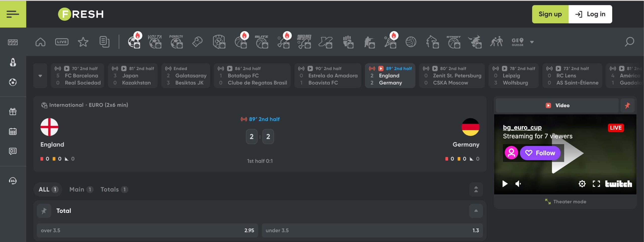The height and width of the screenshot is (242, 644).
Task: Switch to the Totals tab
Action: [x=114, y=189]
